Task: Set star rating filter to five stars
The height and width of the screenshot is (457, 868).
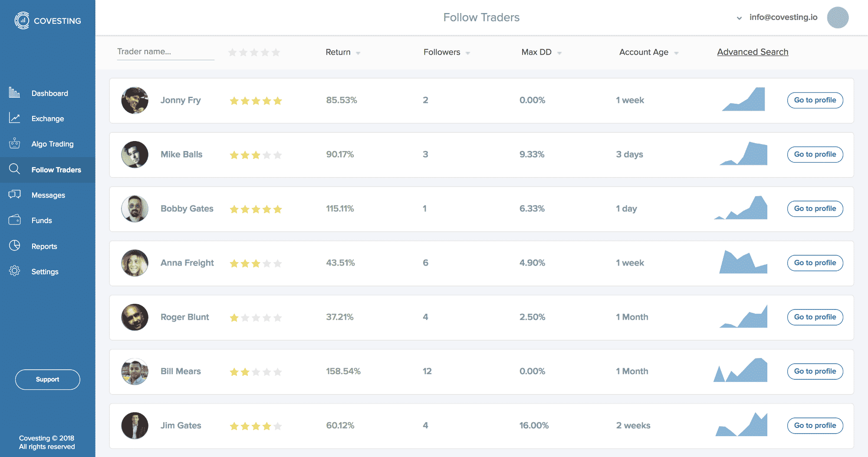Action: 276,53
